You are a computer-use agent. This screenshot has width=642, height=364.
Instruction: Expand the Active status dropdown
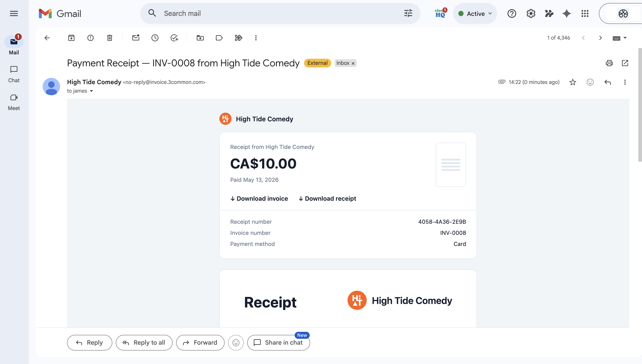[475, 13]
